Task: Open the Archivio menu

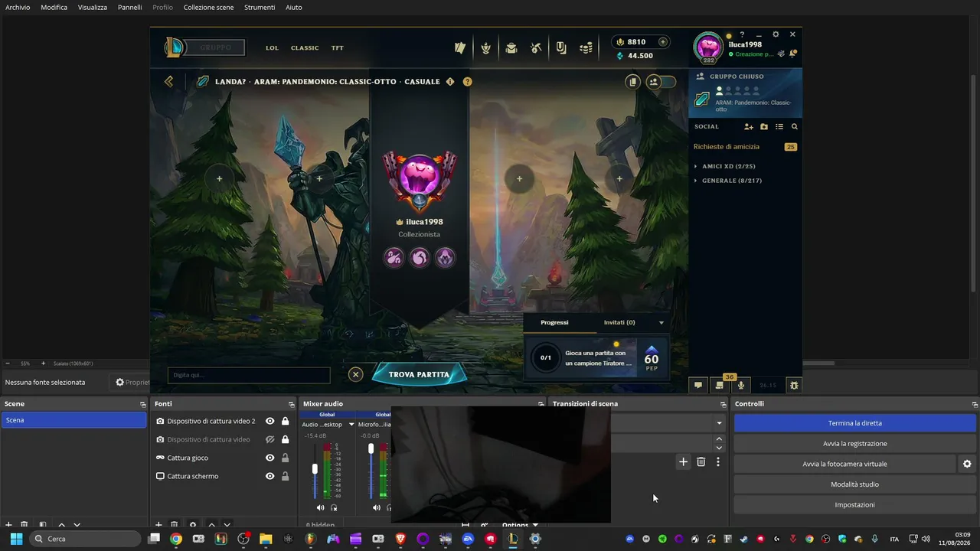Action: click(x=18, y=7)
